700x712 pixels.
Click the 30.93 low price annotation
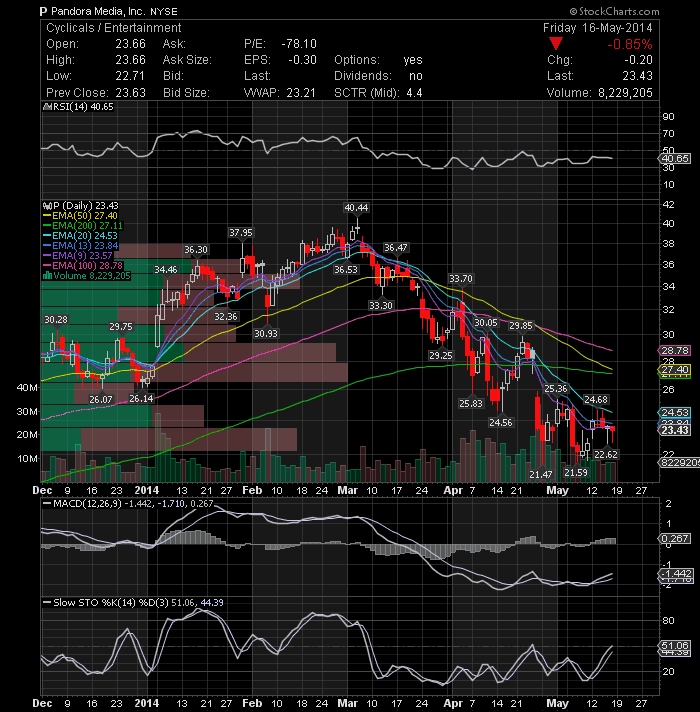(266, 333)
